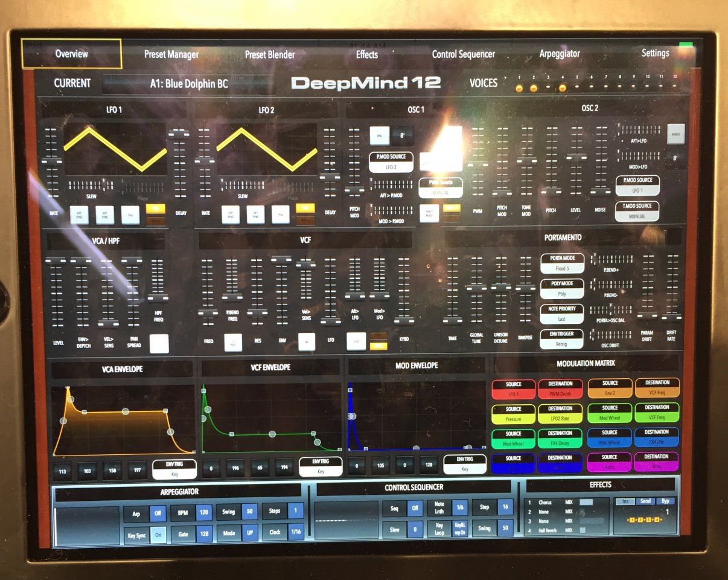This screenshot has width=728, height=580.
Task: Tap the Mod Envelope blue curve graph
Action: [x=418, y=415]
